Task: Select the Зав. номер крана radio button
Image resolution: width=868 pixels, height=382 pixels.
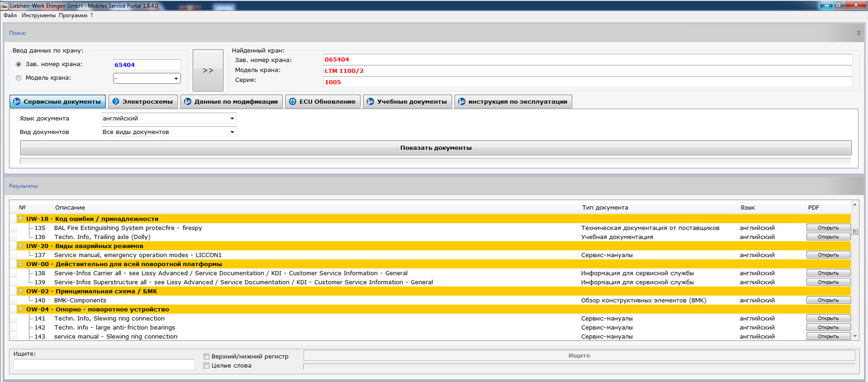Action: point(19,64)
